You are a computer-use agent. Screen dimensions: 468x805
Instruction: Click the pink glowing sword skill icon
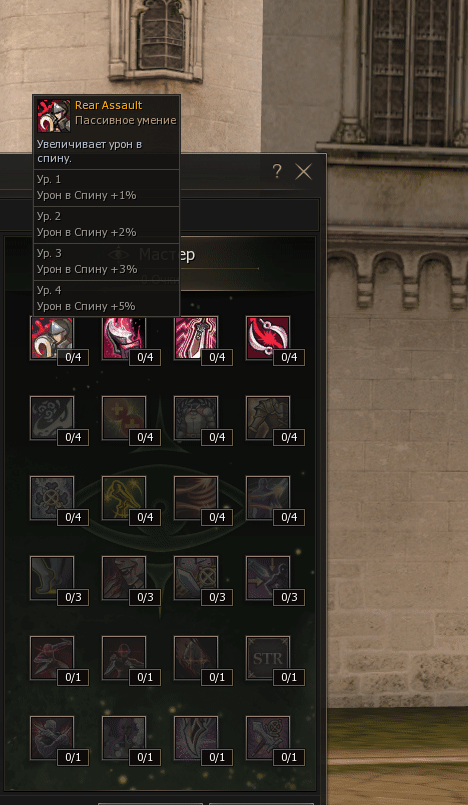(x=196, y=337)
